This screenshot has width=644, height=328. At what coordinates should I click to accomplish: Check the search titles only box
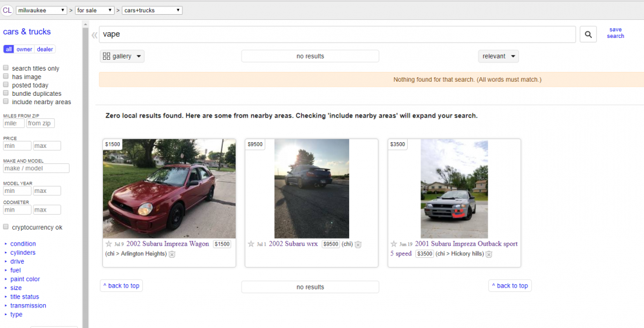pyautogui.click(x=6, y=68)
